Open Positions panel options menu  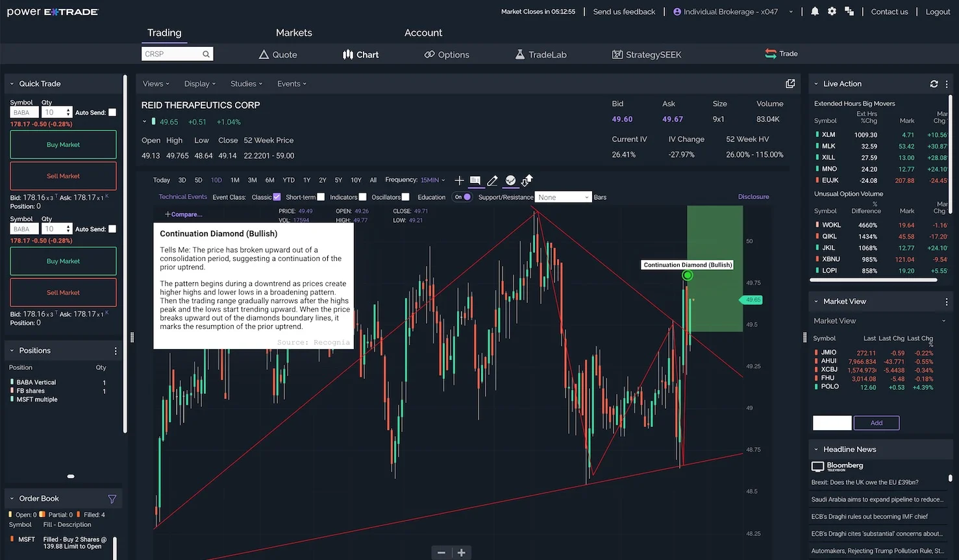[x=116, y=351]
